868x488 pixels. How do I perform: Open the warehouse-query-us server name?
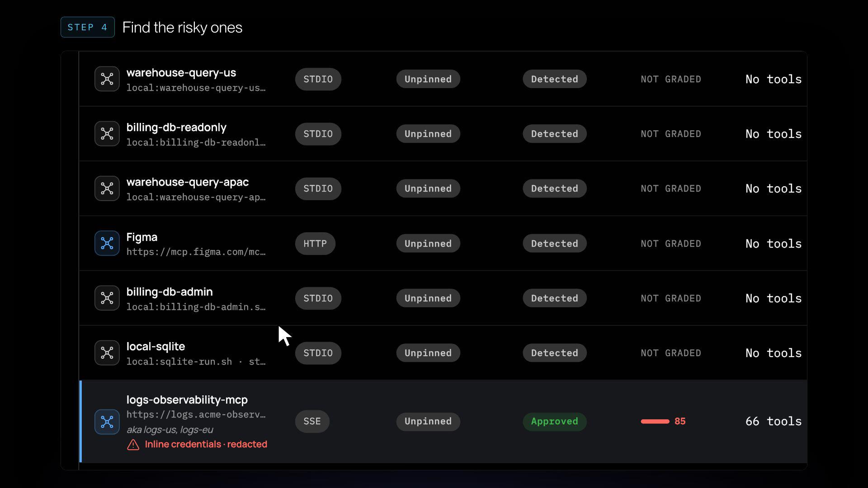click(x=181, y=73)
